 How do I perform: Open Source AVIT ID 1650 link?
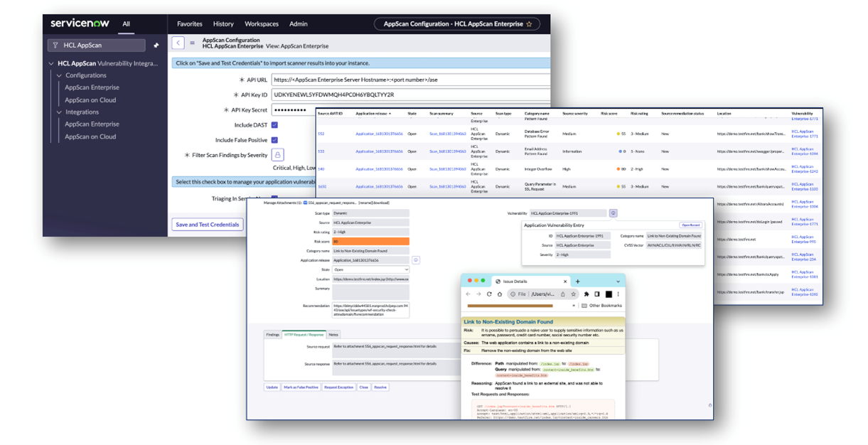coord(322,186)
